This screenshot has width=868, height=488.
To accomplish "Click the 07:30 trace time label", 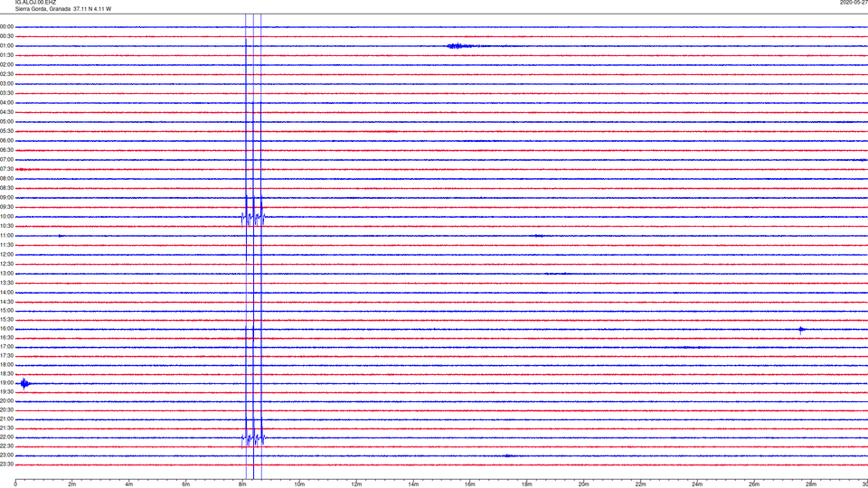I will pos(6,169).
